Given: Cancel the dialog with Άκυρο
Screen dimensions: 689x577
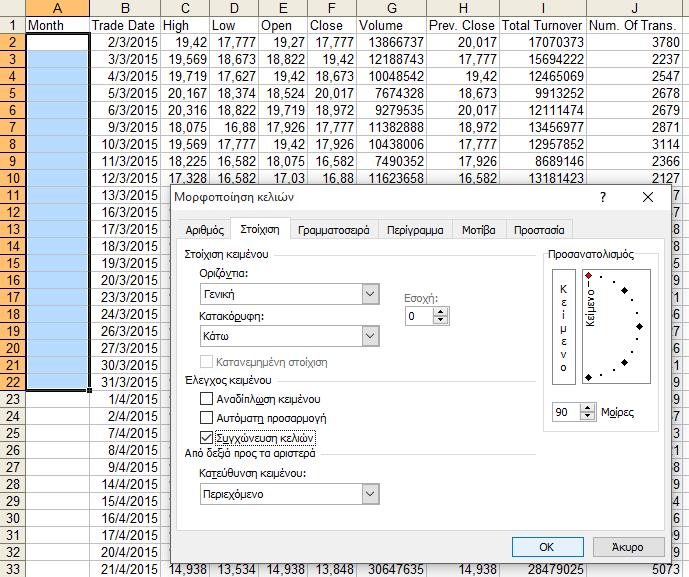Looking at the screenshot, I should tap(628, 547).
